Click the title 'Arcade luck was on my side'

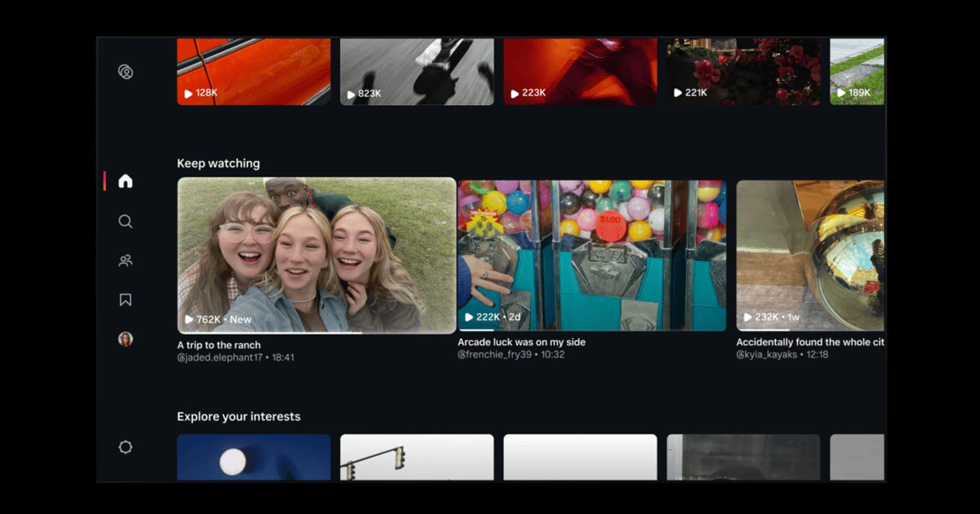[521, 342]
